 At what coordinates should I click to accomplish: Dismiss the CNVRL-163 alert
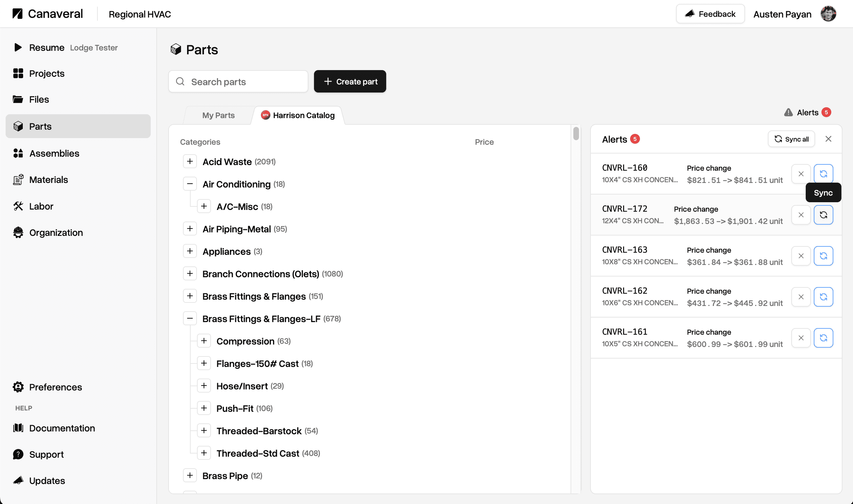(801, 256)
